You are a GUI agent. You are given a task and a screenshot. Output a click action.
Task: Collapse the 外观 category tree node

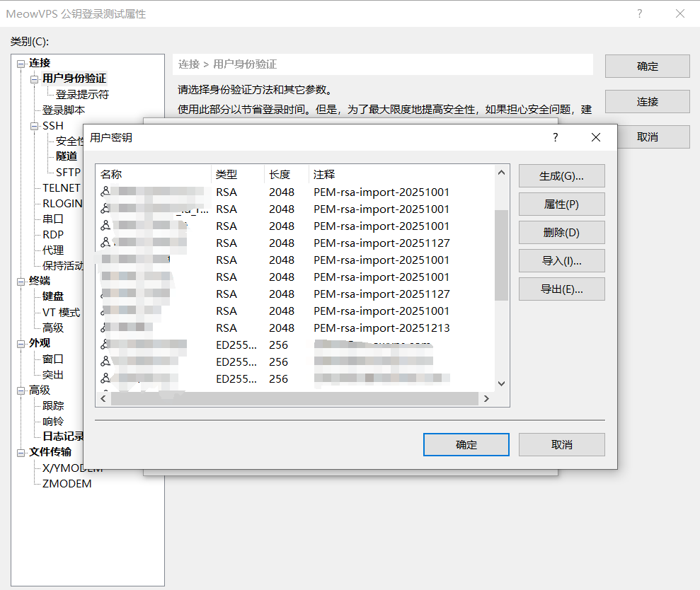point(21,344)
